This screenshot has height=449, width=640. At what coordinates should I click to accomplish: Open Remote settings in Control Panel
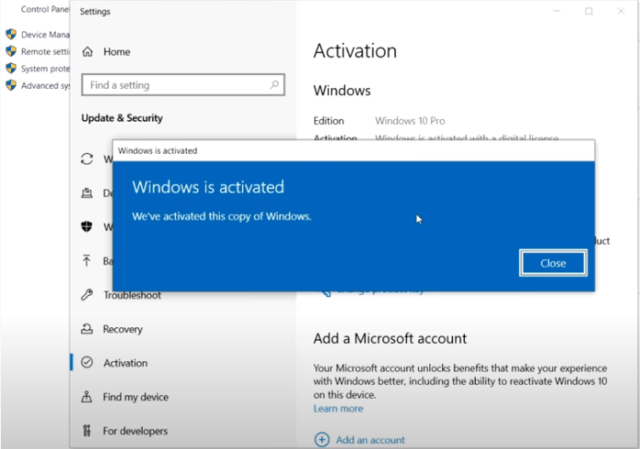pyautogui.click(x=45, y=51)
